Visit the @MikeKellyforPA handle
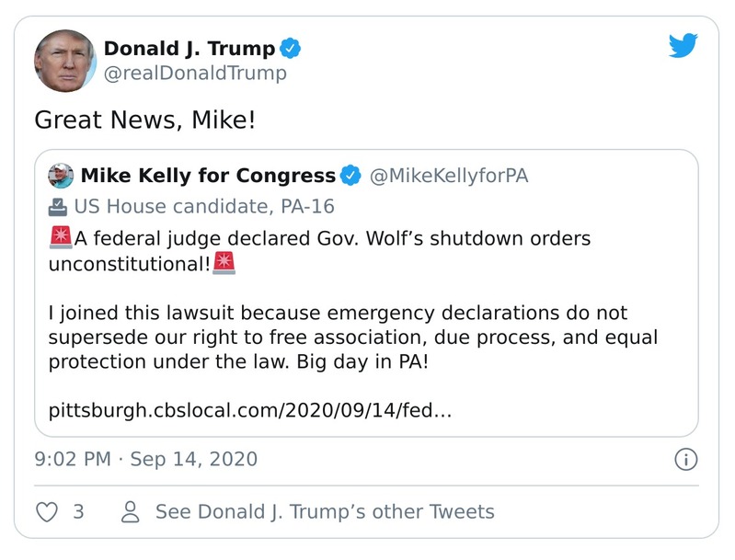Viewport: 735px width, 560px height. [x=449, y=176]
